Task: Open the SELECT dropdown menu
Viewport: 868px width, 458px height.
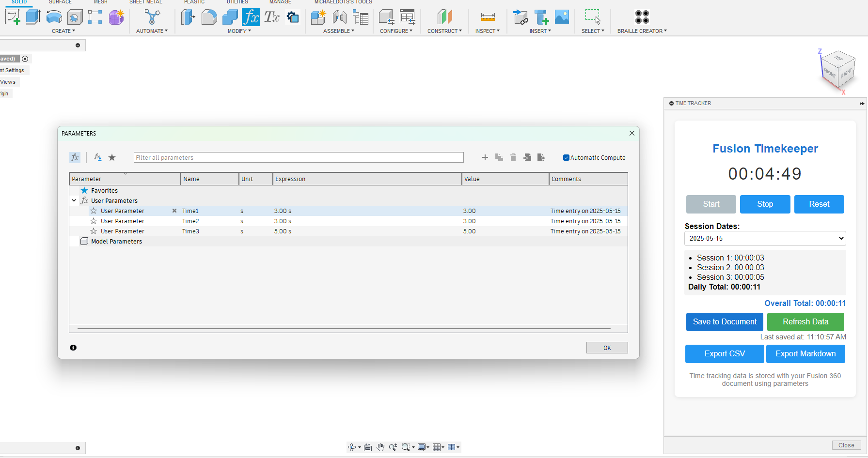Action: click(x=593, y=31)
